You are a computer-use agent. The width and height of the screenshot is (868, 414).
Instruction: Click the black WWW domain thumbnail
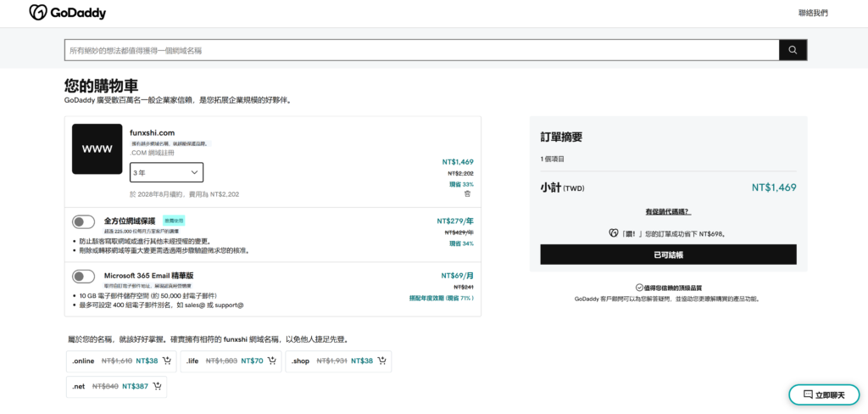(x=97, y=148)
